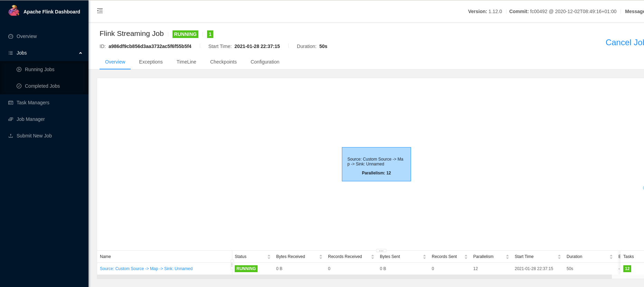Click the Apache Flink squirrel logo
The height and width of the screenshot is (287, 644).
pyautogui.click(x=14, y=11)
